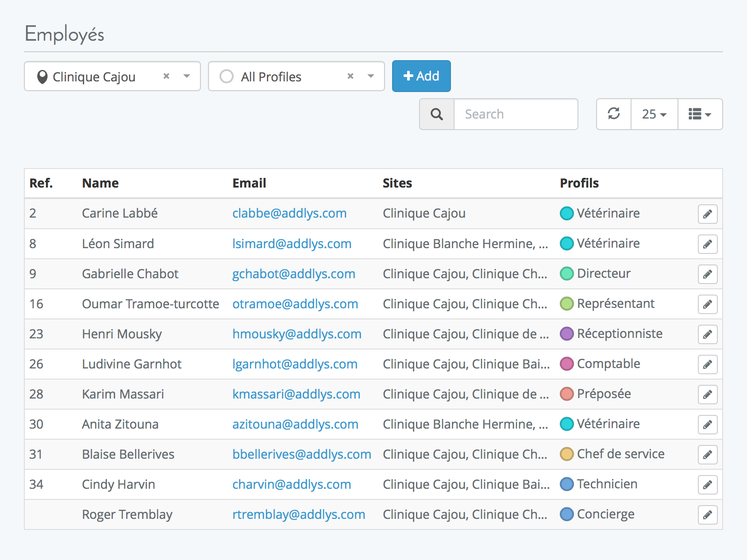This screenshot has height=560, width=747.
Task: Sort table by the Name column header
Action: point(100,183)
